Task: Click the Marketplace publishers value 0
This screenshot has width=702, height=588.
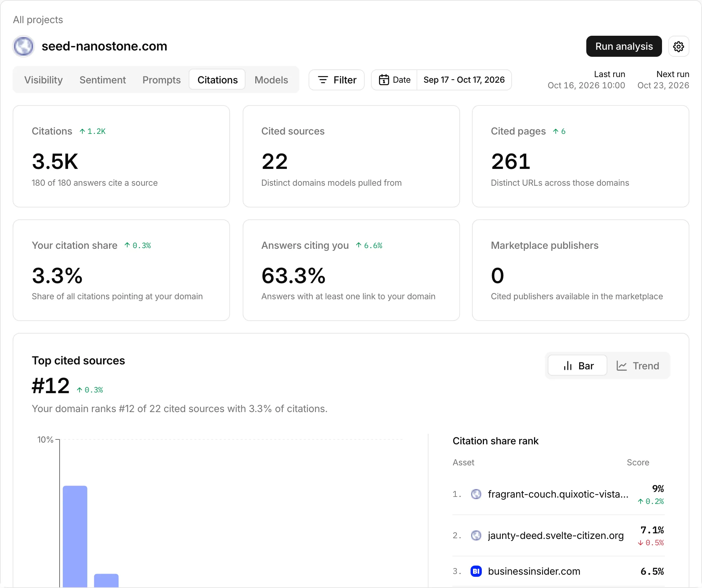Action: [498, 275]
